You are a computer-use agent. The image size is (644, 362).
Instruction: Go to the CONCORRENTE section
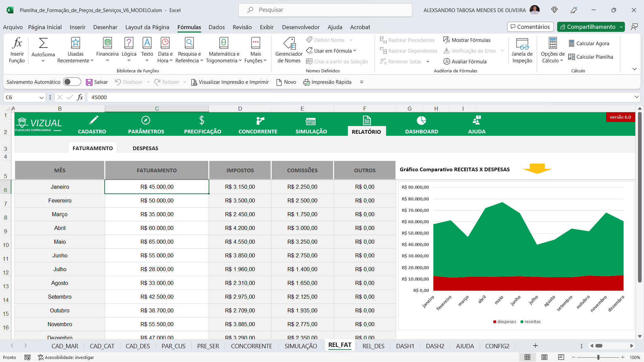(x=258, y=125)
